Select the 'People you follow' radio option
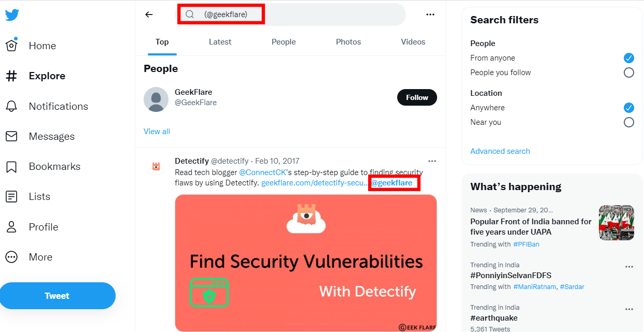 coord(629,73)
